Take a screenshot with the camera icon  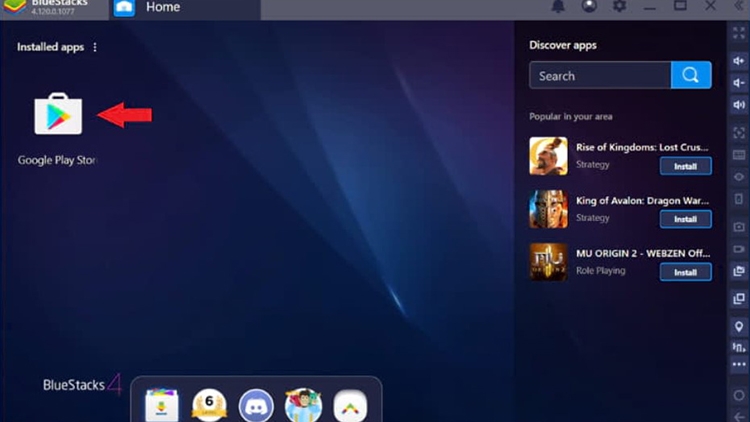739,227
